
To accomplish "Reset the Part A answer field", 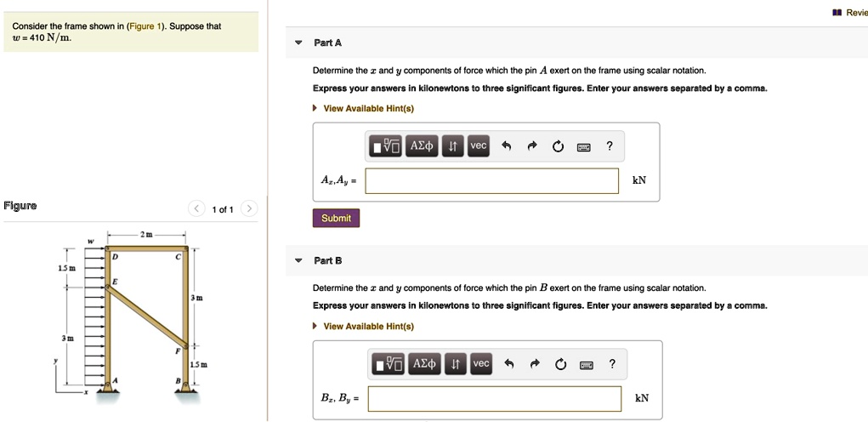I will tap(558, 146).
